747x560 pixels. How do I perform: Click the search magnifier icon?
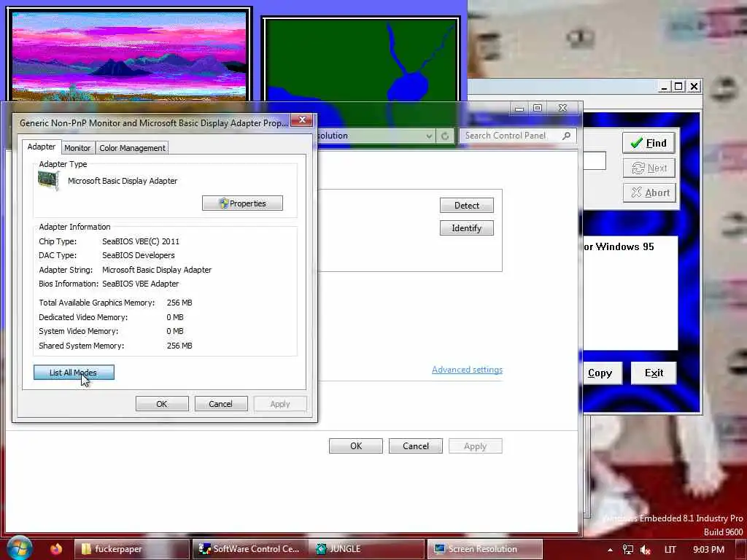(x=566, y=136)
